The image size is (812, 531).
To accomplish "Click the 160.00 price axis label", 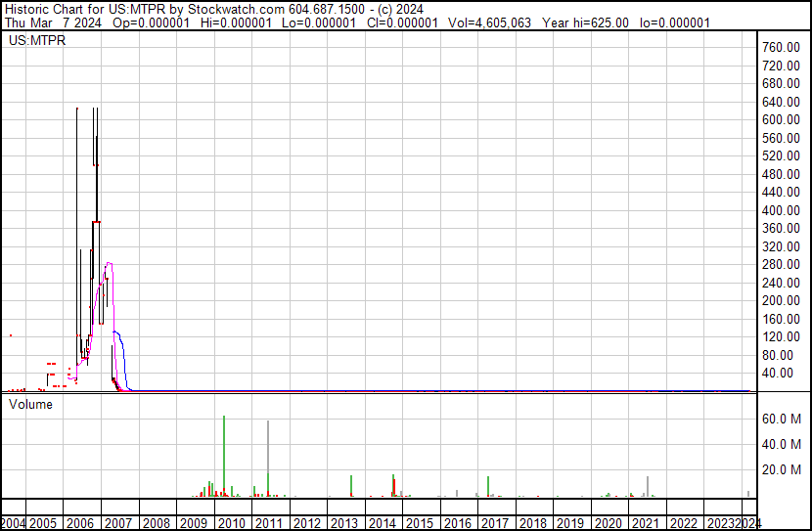I will (x=781, y=319).
